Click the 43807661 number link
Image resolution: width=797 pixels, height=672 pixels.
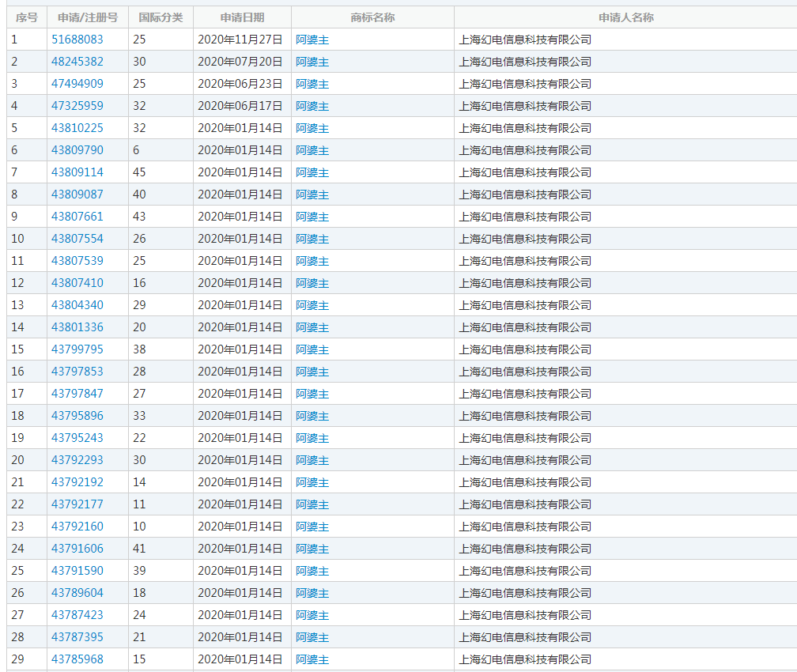tap(77, 217)
